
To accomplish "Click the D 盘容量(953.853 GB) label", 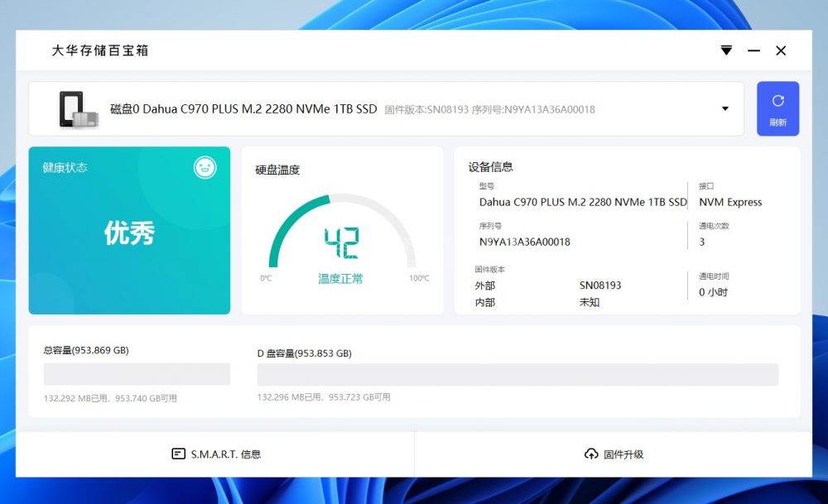I will tap(304, 353).
